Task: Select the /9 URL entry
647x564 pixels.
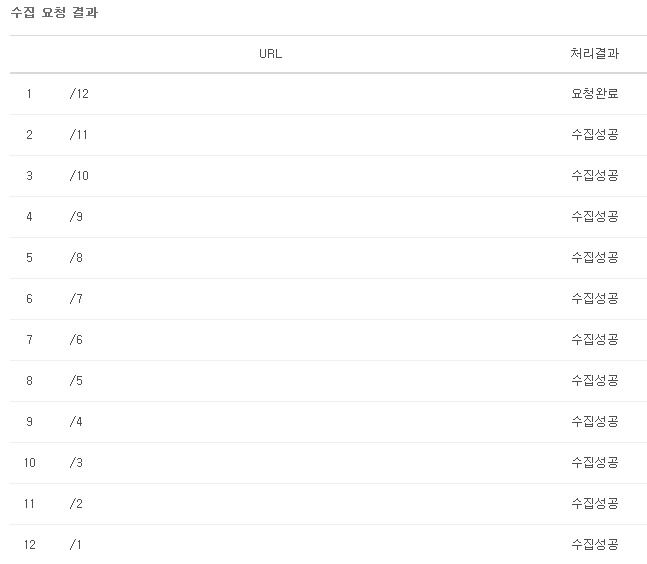Action: [76, 217]
